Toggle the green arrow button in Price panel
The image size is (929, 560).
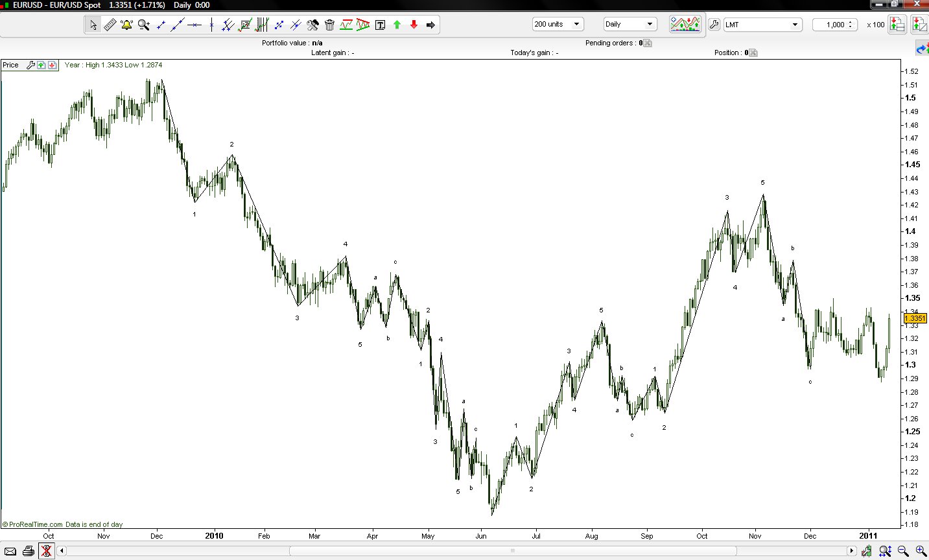point(41,65)
